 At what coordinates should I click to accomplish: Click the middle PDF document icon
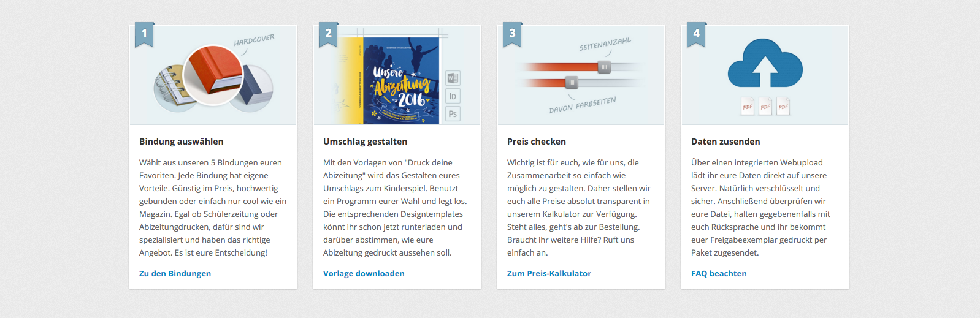tap(765, 106)
